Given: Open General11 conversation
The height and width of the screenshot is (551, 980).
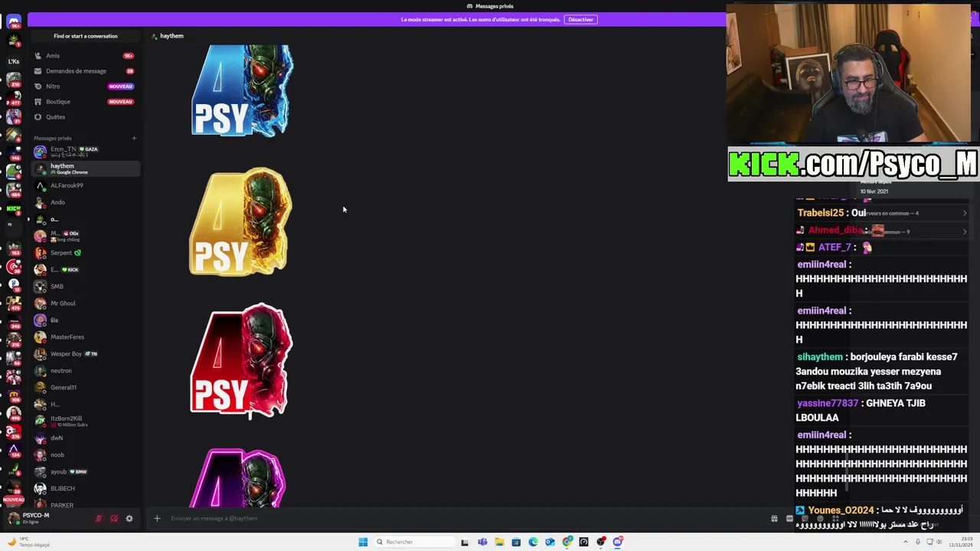Looking at the screenshot, I should tap(85, 387).
